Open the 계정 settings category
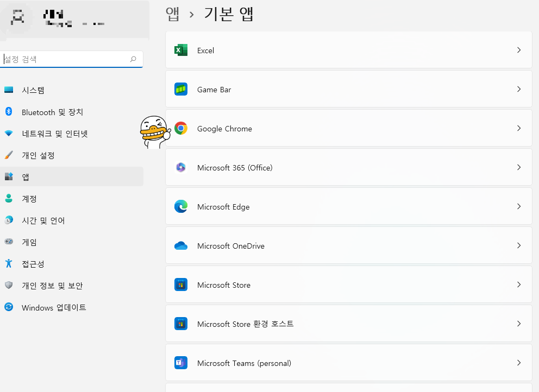539x392 pixels. pyautogui.click(x=72, y=198)
